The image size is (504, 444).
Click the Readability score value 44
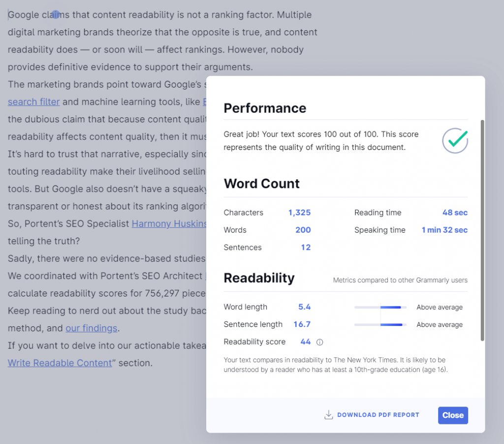tap(305, 342)
